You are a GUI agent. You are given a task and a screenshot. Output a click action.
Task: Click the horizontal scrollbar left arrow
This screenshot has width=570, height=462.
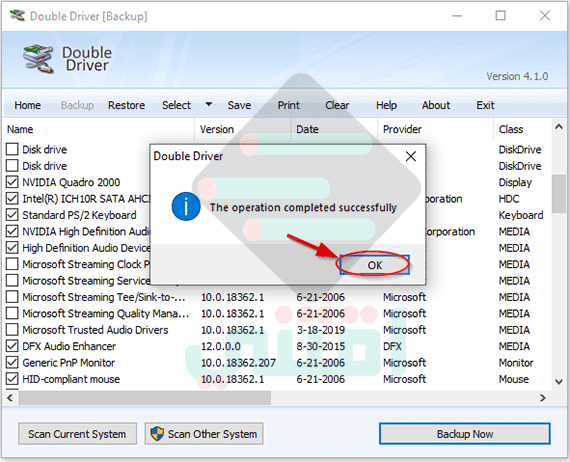tap(10, 398)
